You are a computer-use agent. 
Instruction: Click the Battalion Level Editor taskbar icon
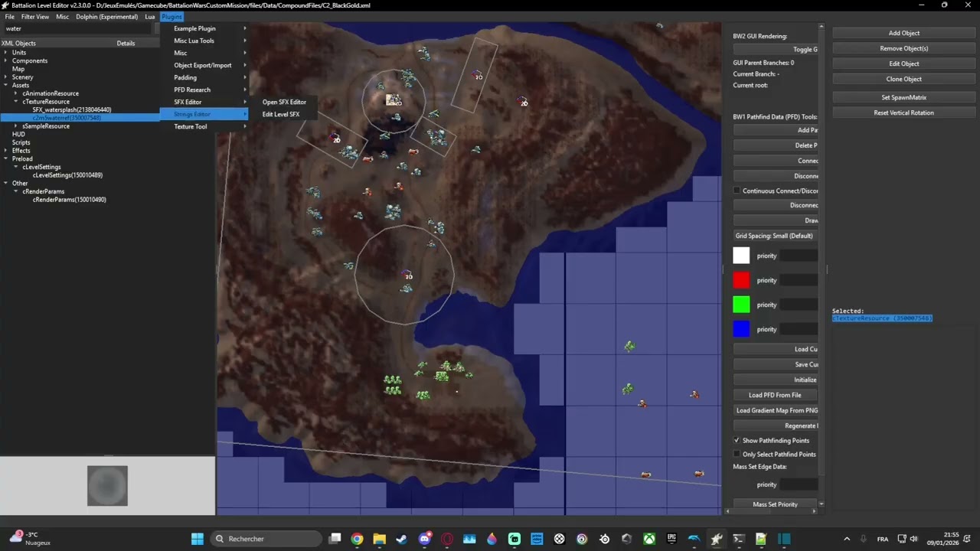(x=717, y=539)
